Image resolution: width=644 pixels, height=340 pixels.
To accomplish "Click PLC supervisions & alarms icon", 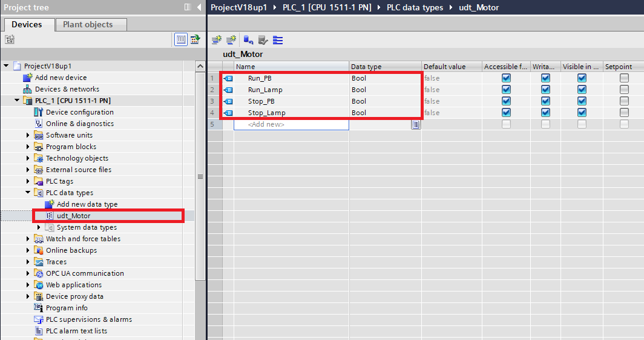I will click(x=39, y=319).
